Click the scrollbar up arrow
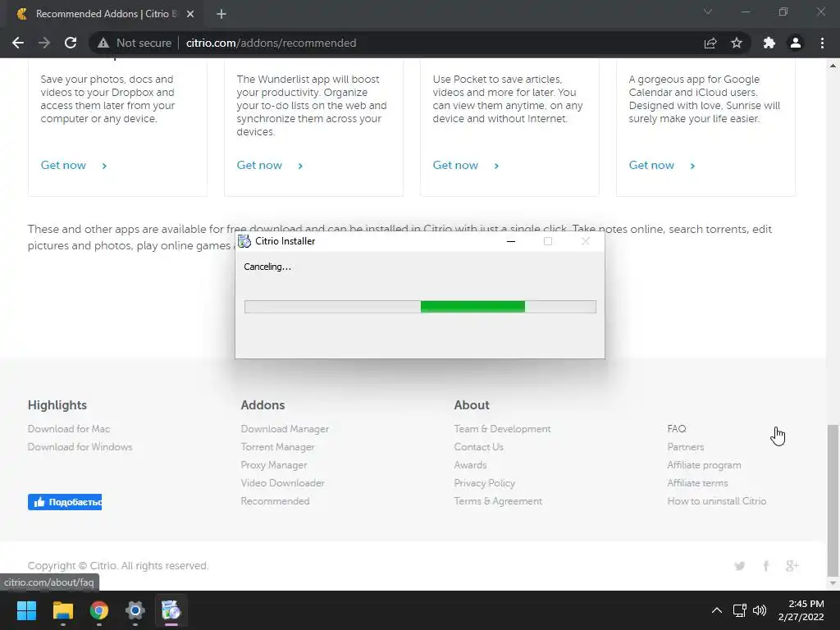The height and width of the screenshot is (630, 840). click(833, 66)
